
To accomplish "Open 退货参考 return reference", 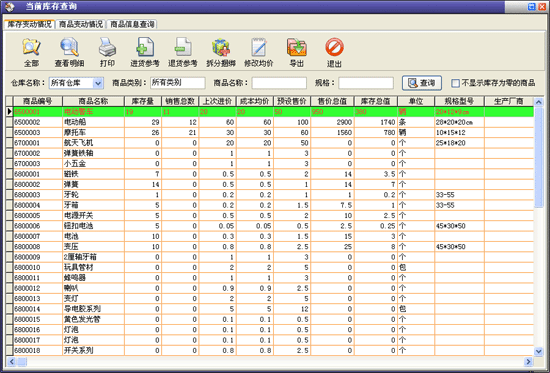I will pos(183,53).
